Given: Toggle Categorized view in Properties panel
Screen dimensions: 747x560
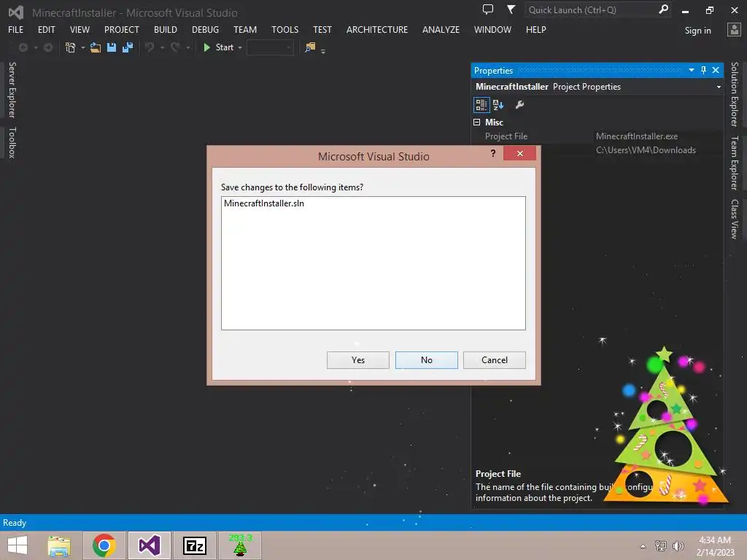Looking at the screenshot, I should click(x=481, y=105).
